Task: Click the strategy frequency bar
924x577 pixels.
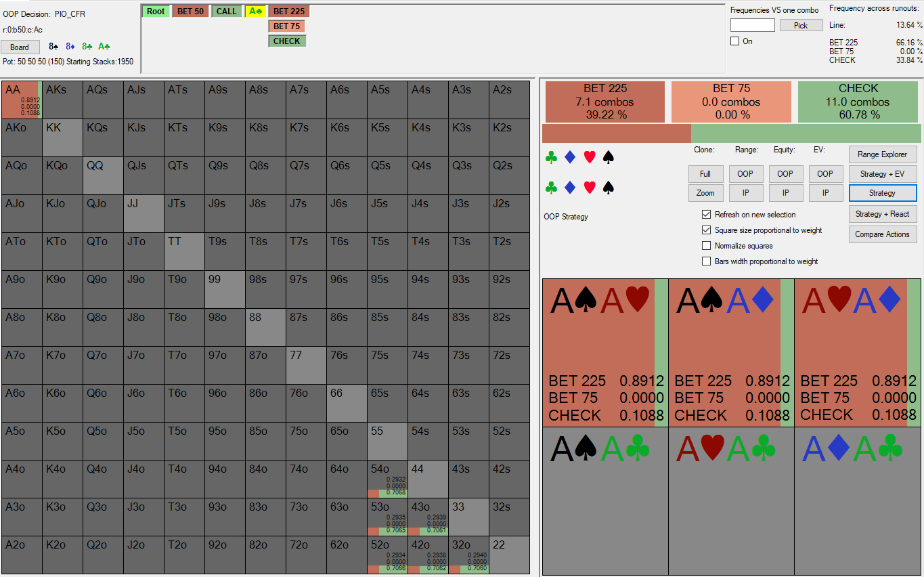Action: pos(731,133)
